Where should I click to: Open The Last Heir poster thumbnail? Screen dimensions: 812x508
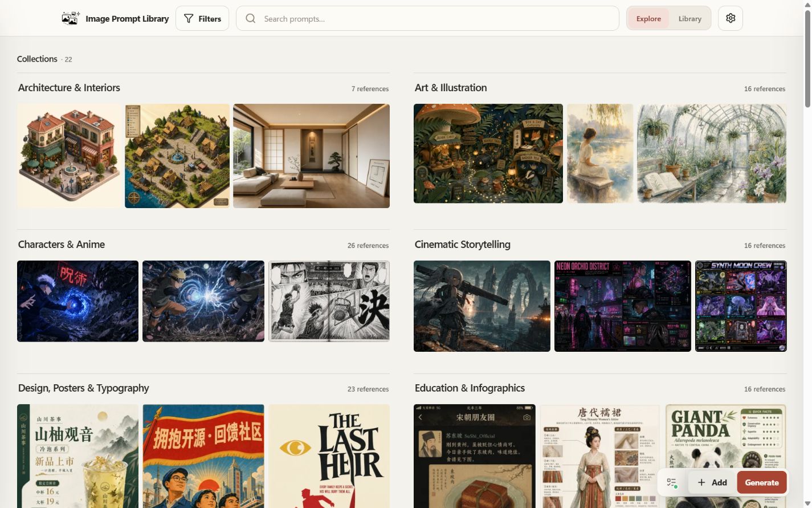(329, 456)
